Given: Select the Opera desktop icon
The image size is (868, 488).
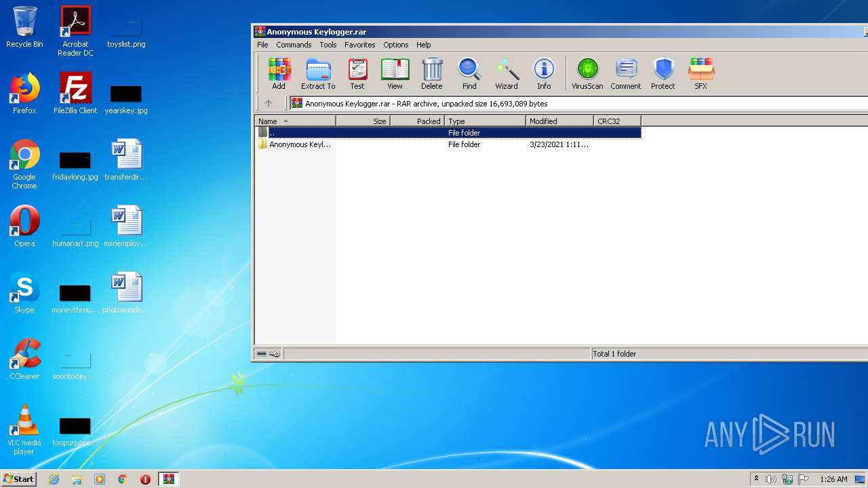Looking at the screenshot, I should [x=24, y=226].
